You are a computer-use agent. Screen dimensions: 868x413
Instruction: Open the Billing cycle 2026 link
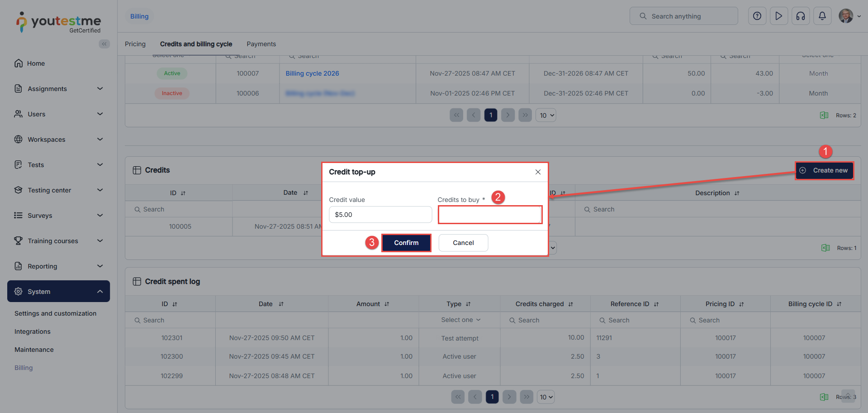coord(312,73)
